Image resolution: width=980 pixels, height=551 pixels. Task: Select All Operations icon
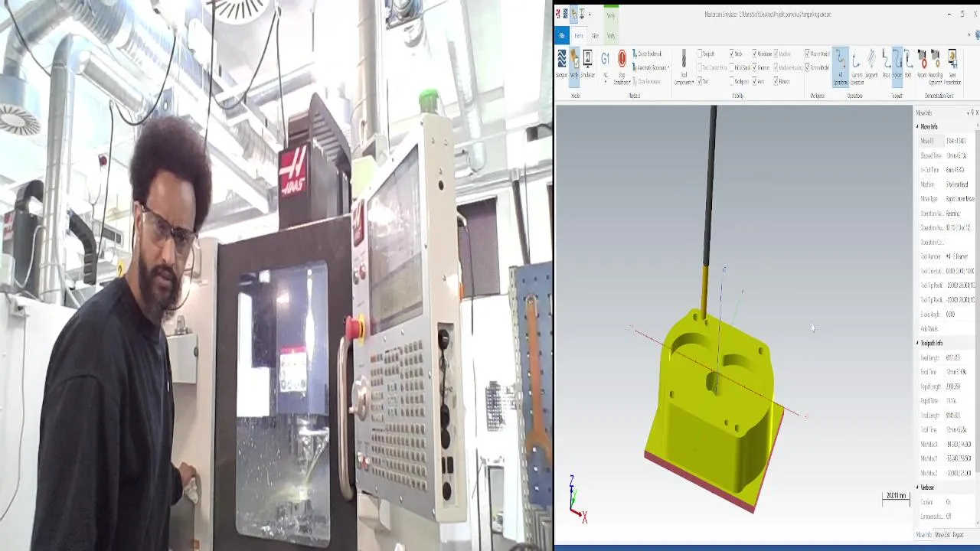[841, 67]
